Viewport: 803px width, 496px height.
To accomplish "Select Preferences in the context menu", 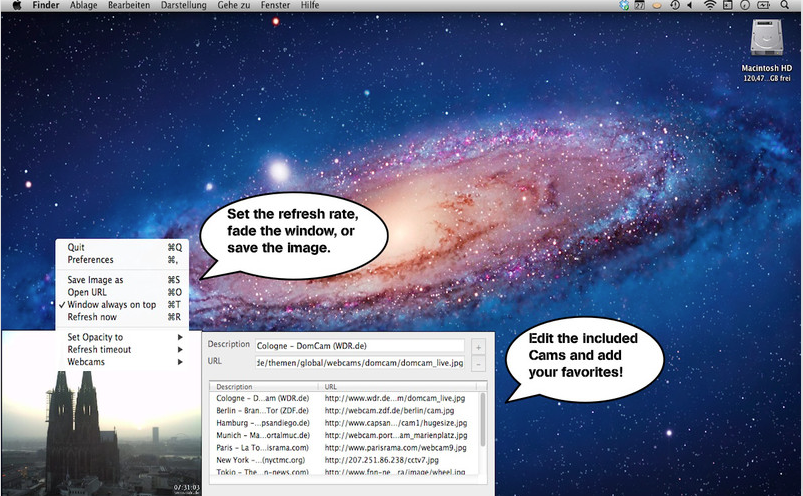I will (x=90, y=259).
